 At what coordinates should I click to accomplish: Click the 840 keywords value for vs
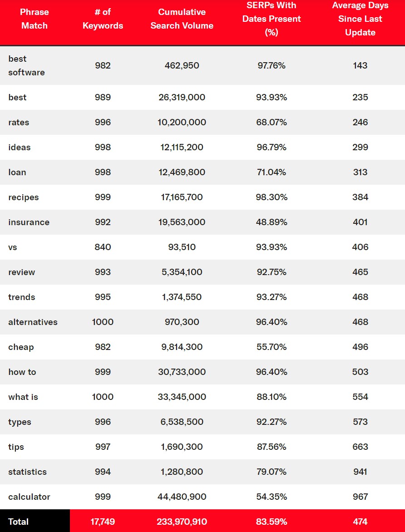pos(103,247)
